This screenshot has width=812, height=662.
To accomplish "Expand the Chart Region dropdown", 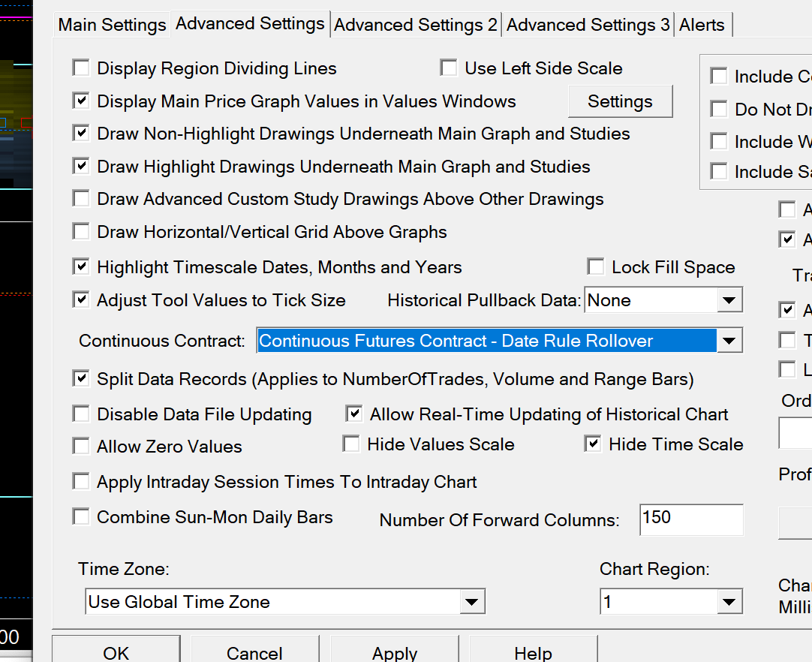I will coord(727,602).
